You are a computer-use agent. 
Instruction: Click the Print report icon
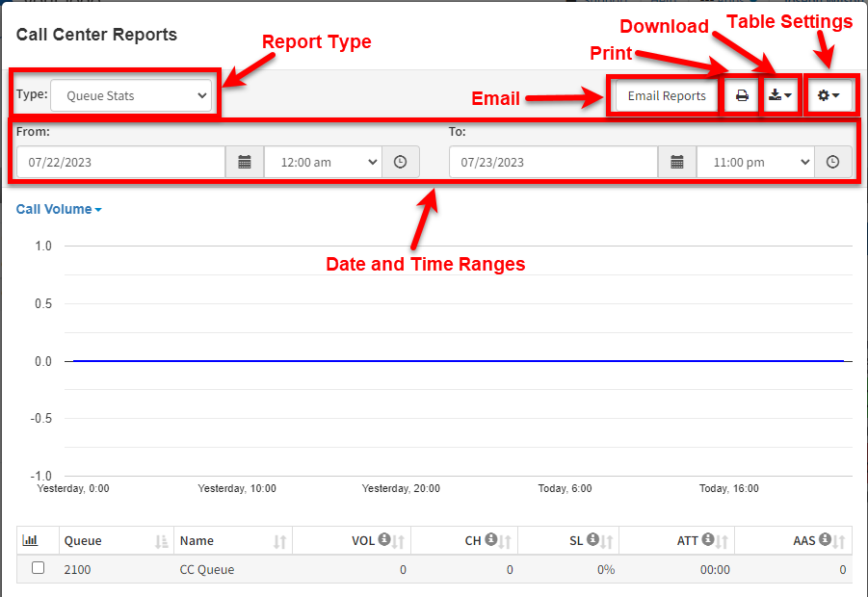(x=742, y=95)
